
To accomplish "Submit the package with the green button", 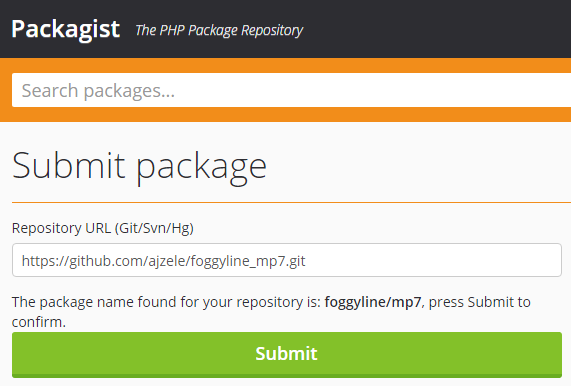I will coord(287,354).
